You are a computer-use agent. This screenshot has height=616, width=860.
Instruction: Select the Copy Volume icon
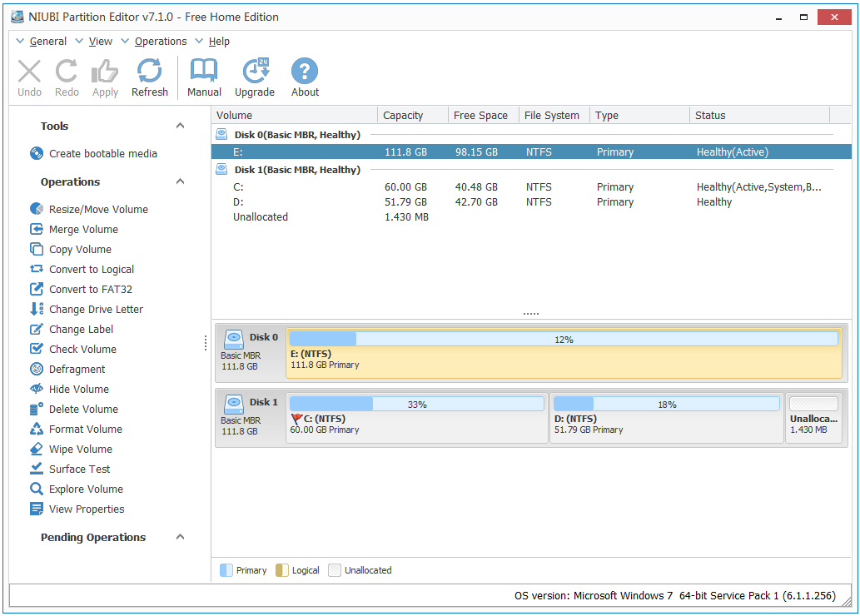pyautogui.click(x=37, y=249)
